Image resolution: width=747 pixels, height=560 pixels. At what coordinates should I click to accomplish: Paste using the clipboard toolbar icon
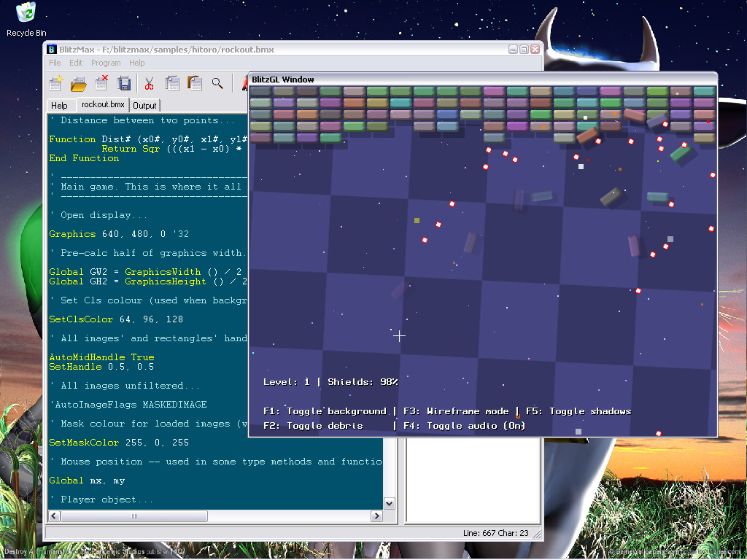[195, 83]
